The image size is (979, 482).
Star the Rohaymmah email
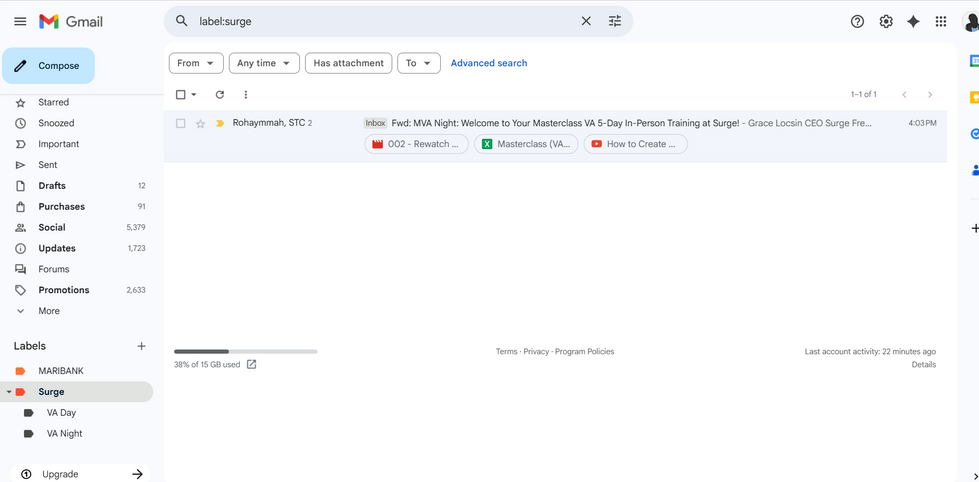tap(200, 124)
